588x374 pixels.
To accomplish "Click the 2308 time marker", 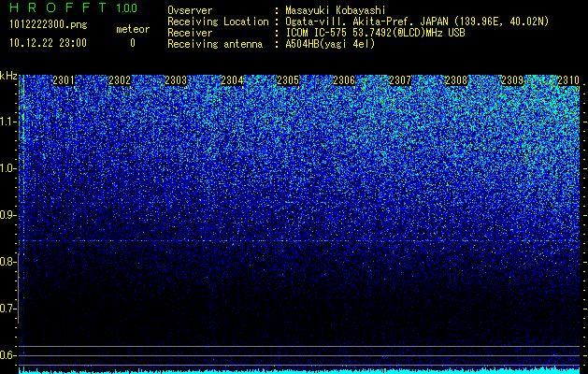I will [456, 80].
